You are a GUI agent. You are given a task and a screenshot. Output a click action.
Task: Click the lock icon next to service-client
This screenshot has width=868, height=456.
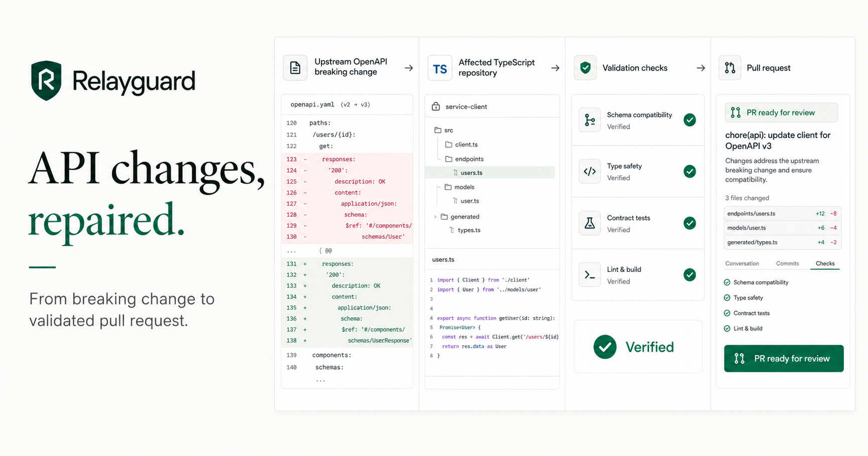(x=436, y=106)
